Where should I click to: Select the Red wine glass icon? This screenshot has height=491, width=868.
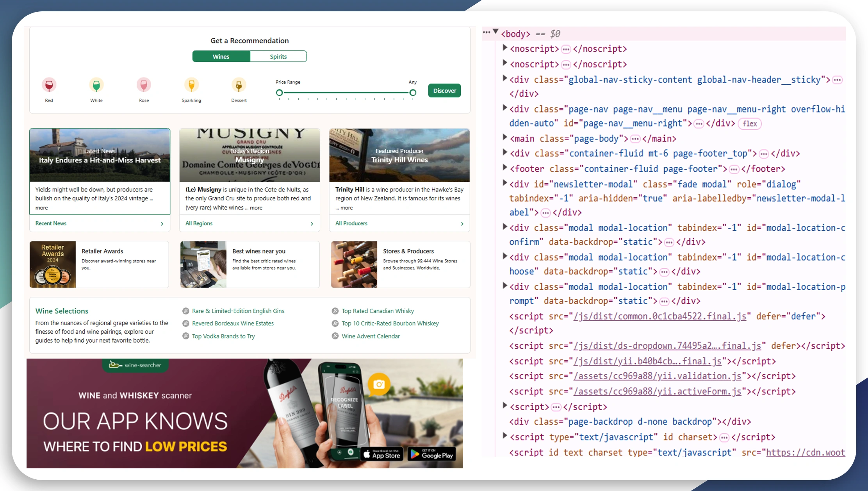[49, 85]
